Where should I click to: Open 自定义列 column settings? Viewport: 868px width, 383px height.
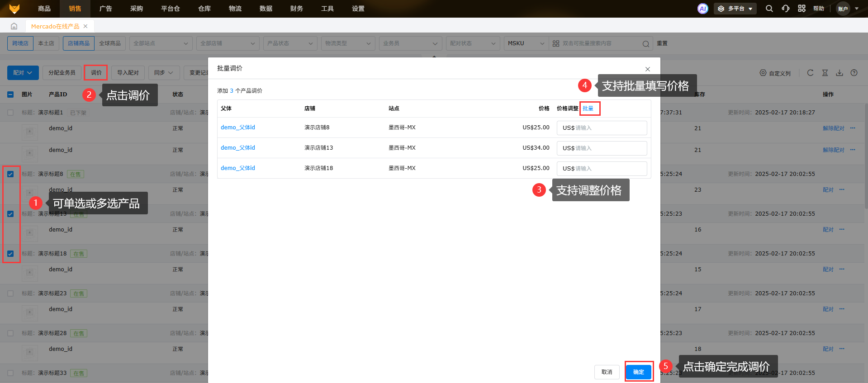point(775,73)
